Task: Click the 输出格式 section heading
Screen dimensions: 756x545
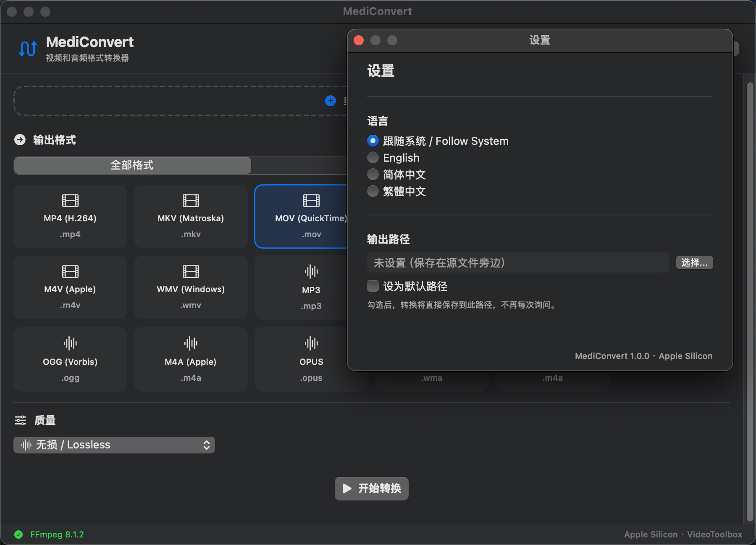Action: (55, 140)
